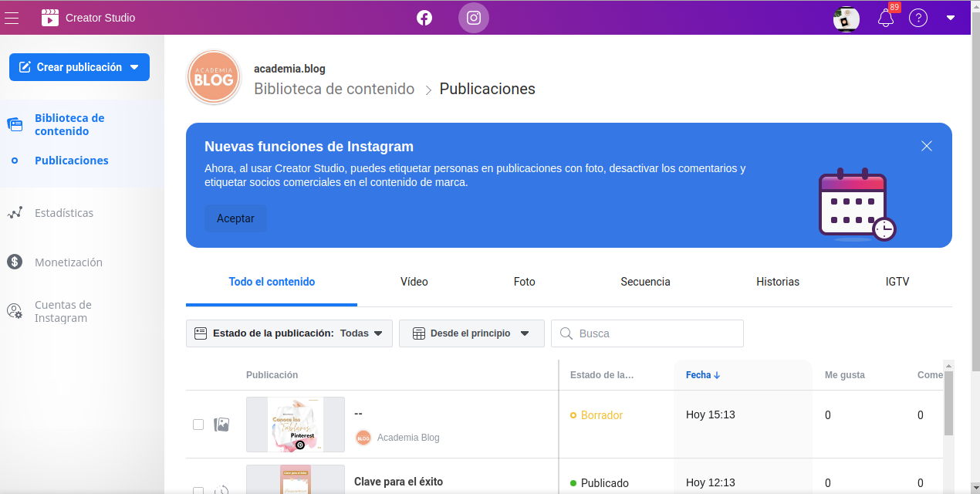Click the photo type icon of draft post

(x=221, y=425)
